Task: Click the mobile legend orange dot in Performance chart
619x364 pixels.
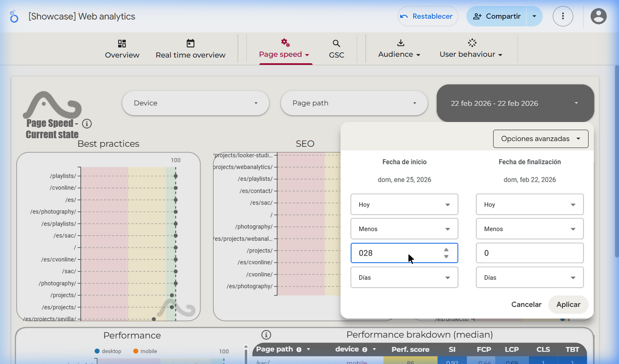Action: 135,351
